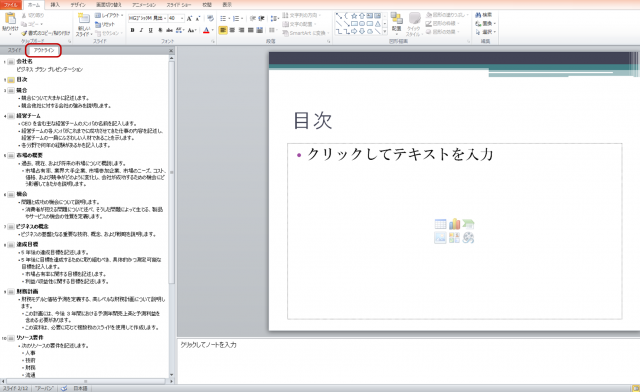The width and height of the screenshot is (640, 392).
Task: Close the outline pane with X
Action: [171, 51]
